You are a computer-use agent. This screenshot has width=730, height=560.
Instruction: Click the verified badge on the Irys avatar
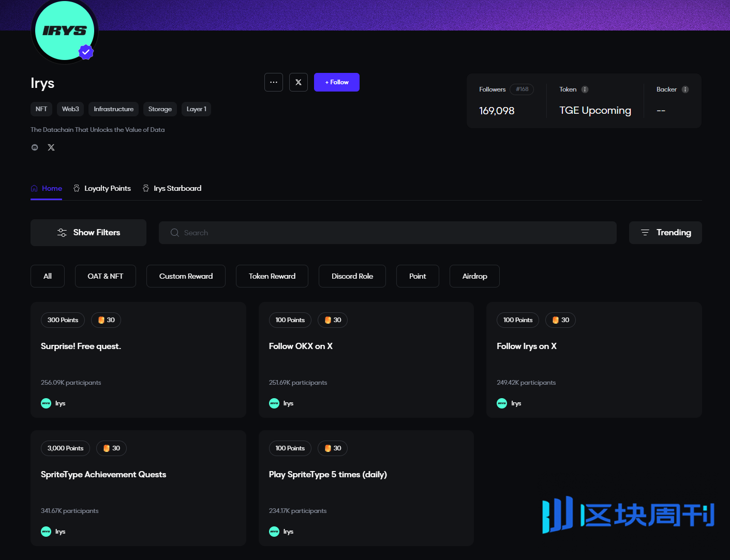pyautogui.click(x=86, y=52)
